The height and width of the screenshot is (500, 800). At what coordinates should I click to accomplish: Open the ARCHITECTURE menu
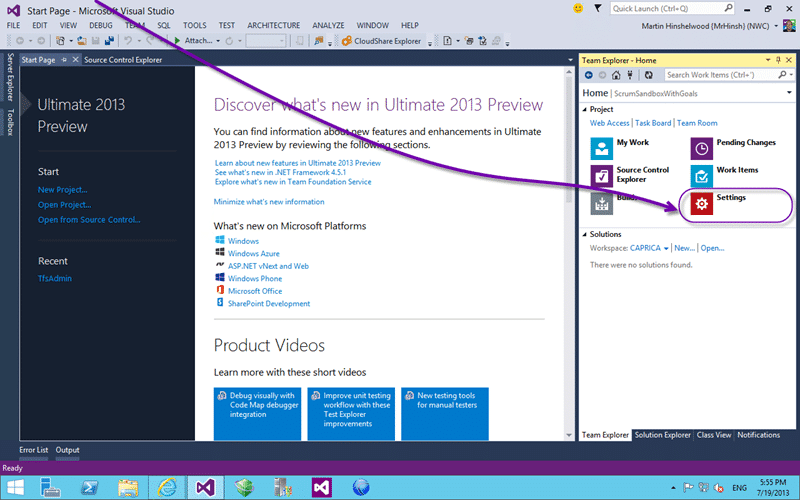(x=273, y=25)
